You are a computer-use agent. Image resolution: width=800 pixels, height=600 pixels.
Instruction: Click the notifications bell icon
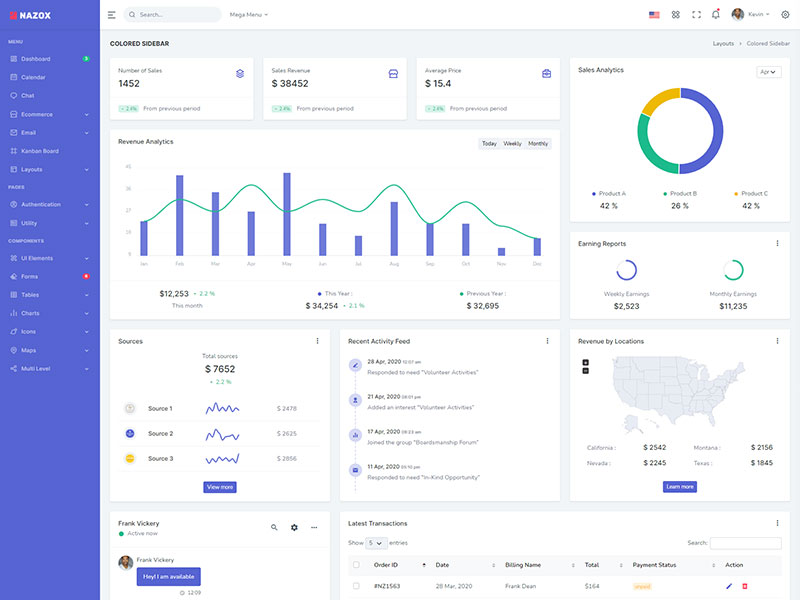[x=716, y=14]
